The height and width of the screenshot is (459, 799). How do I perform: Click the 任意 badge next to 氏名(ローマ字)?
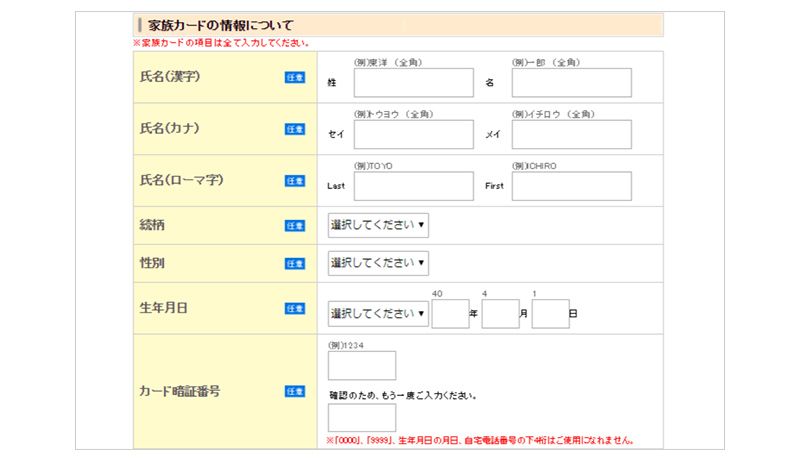(x=295, y=181)
